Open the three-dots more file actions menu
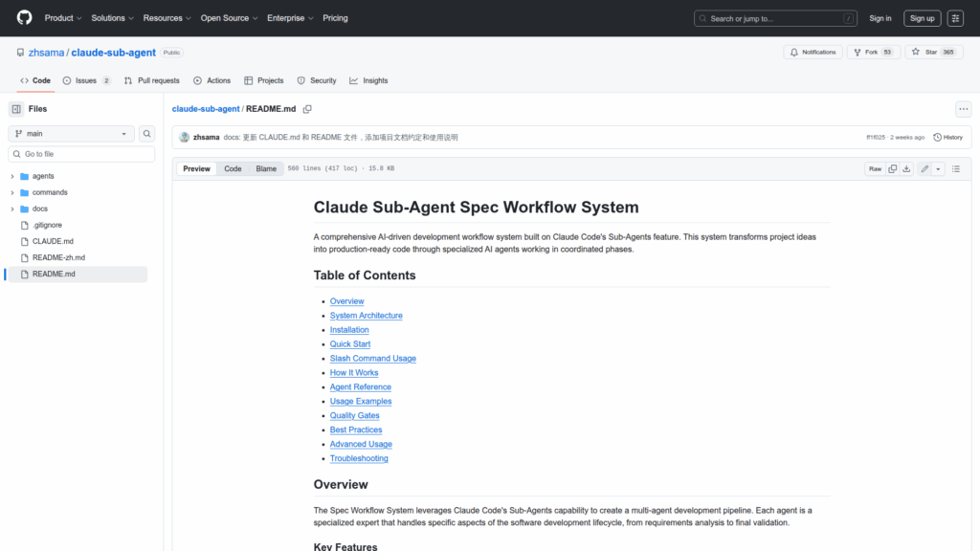Image resolution: width=980 pixels, height=551 pixels. tap(963, 109)
